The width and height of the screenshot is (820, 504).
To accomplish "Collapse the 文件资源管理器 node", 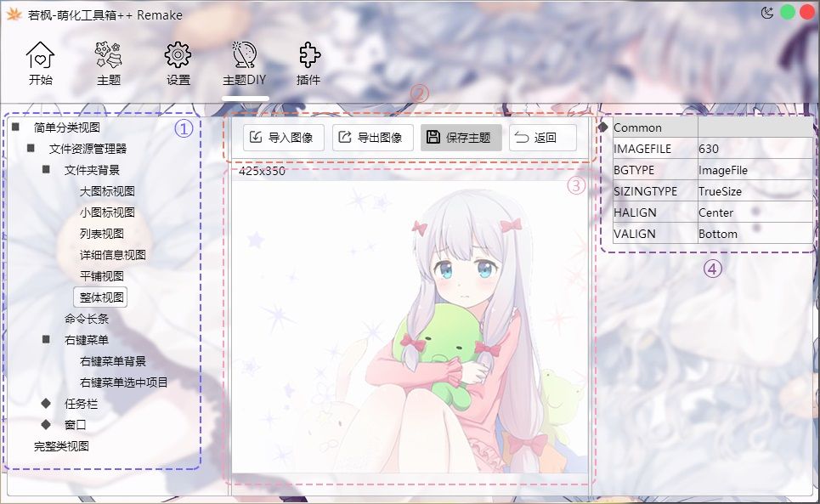I will pyautogui.click(x=31, y=148).
